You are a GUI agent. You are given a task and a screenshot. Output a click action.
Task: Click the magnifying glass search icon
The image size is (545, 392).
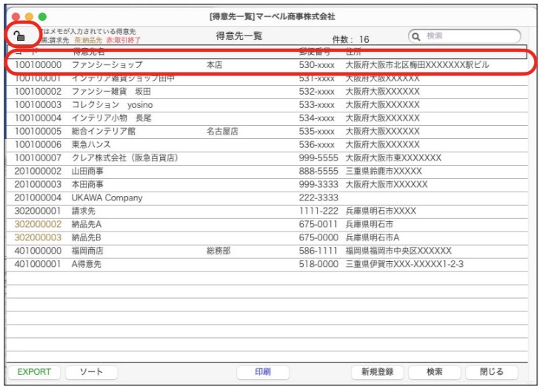[x=417, y=36]
